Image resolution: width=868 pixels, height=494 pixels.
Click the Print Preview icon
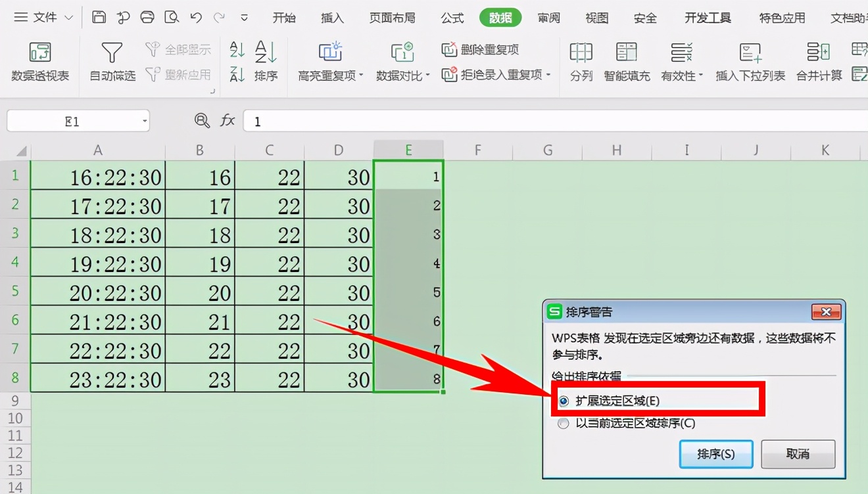[x=172, y=18]
